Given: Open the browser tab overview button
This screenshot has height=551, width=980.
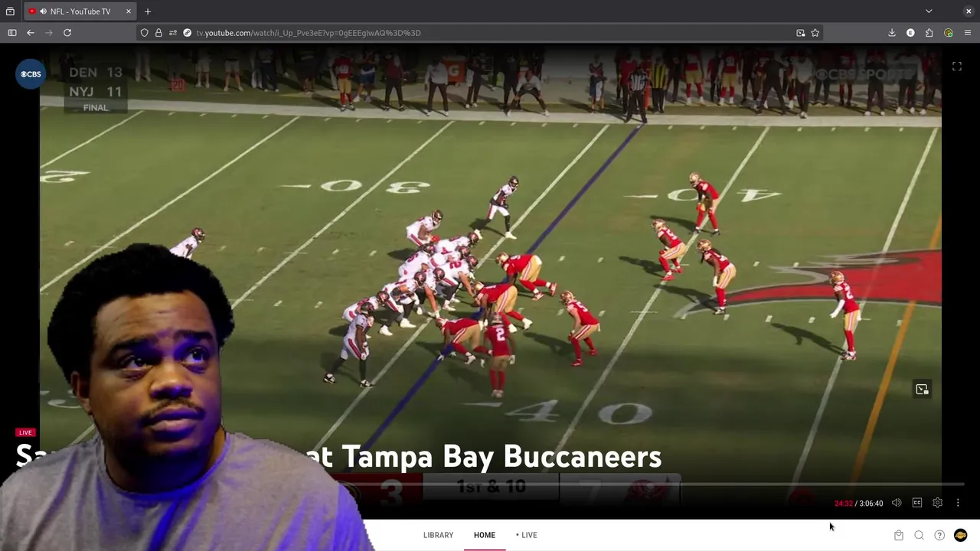Looking at the screenshot, I should tap(10, 11).
